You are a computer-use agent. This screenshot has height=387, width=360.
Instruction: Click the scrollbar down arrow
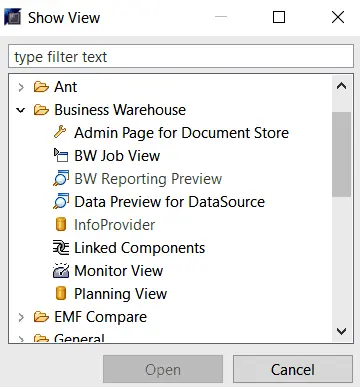pos(341,331)
